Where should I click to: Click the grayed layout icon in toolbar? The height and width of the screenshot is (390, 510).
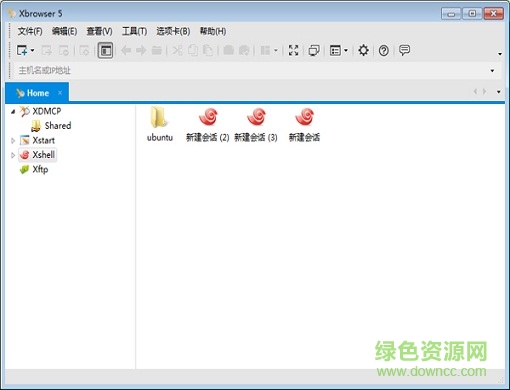[265, 51]
